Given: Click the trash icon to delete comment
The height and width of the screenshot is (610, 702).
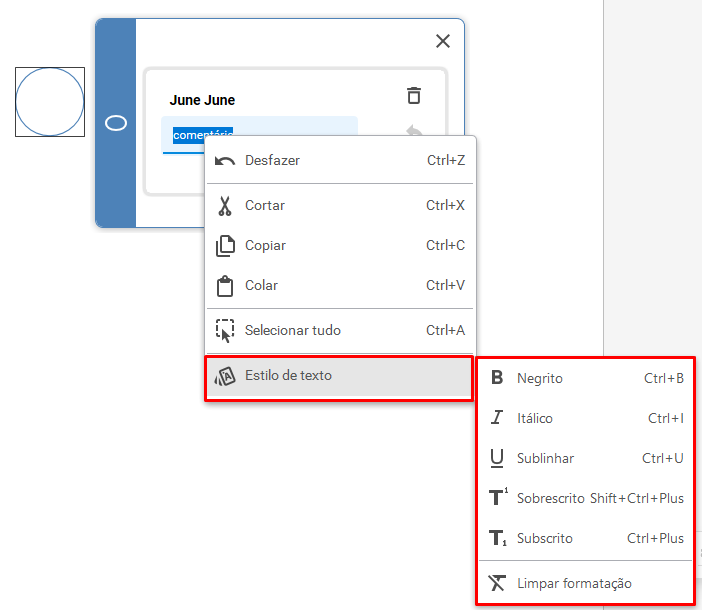Looking at the screenshot, I should point(414,95).
